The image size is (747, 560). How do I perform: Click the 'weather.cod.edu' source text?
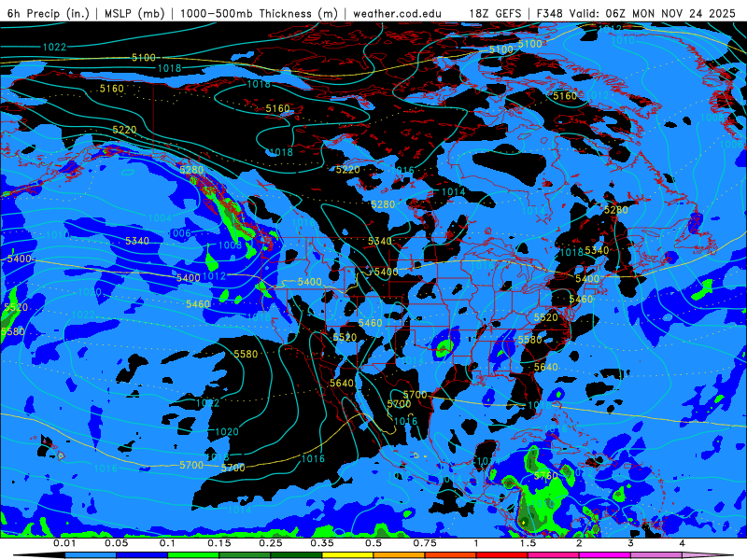tap(397, 13)
